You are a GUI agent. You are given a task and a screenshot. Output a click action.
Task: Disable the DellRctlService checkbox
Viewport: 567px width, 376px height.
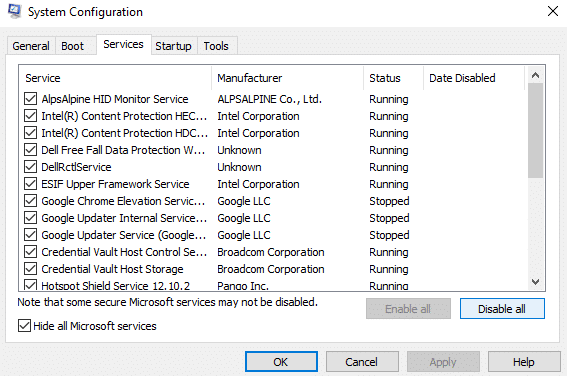point(30,167)
